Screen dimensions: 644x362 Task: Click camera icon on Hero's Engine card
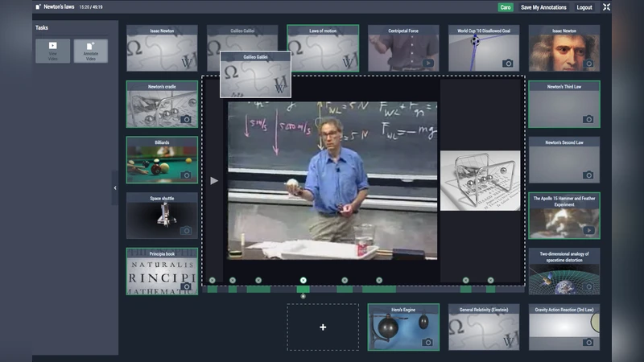pyautogui.click(x=427, y=342)
